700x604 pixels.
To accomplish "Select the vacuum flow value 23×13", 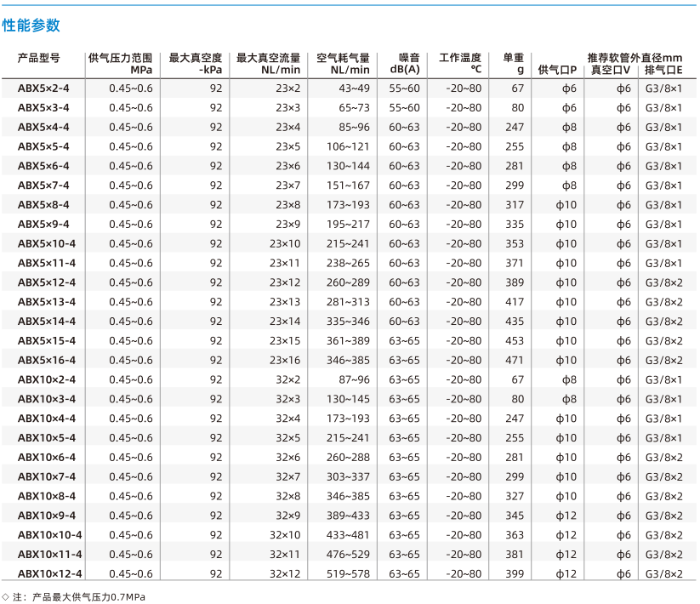I will (x=285, y=302).
